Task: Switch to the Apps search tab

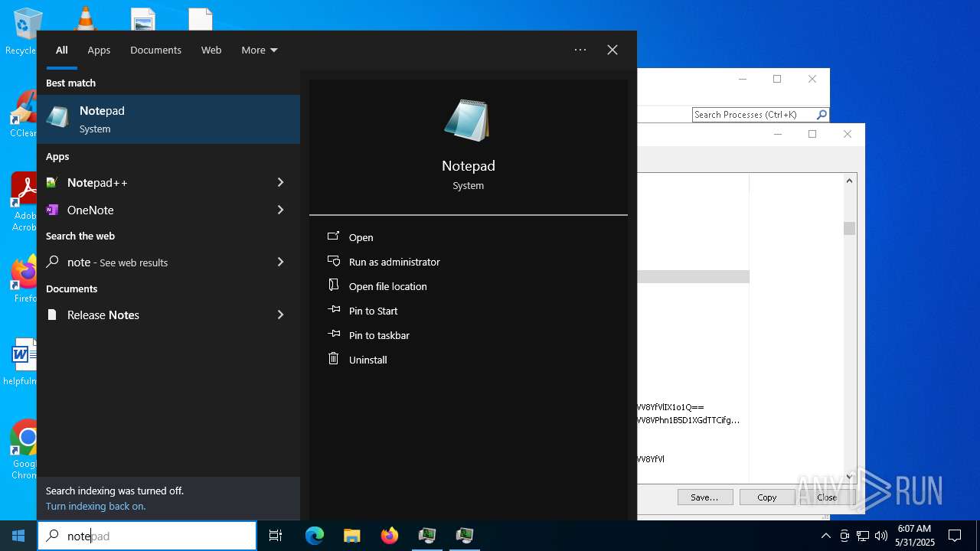Action: 99,50
